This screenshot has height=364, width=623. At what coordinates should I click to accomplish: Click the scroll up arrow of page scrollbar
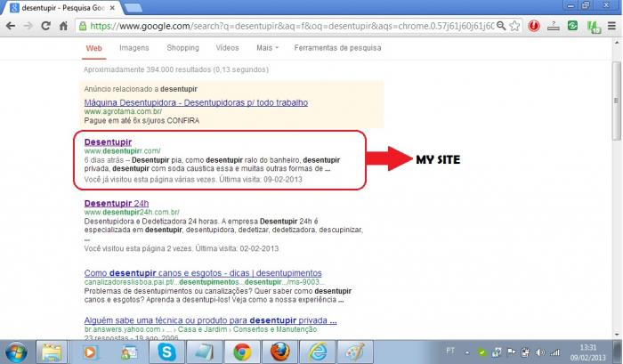pos(616,42)
